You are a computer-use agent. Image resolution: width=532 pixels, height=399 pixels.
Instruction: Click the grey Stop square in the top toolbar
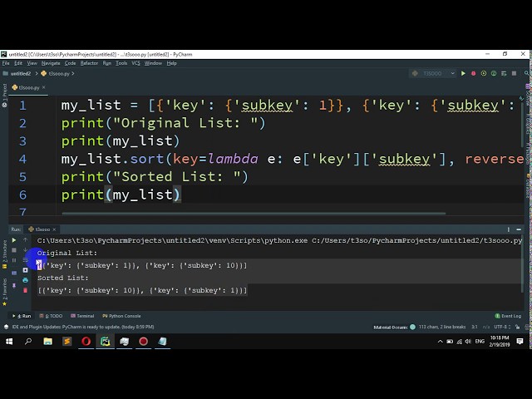(x=514, y=73)
